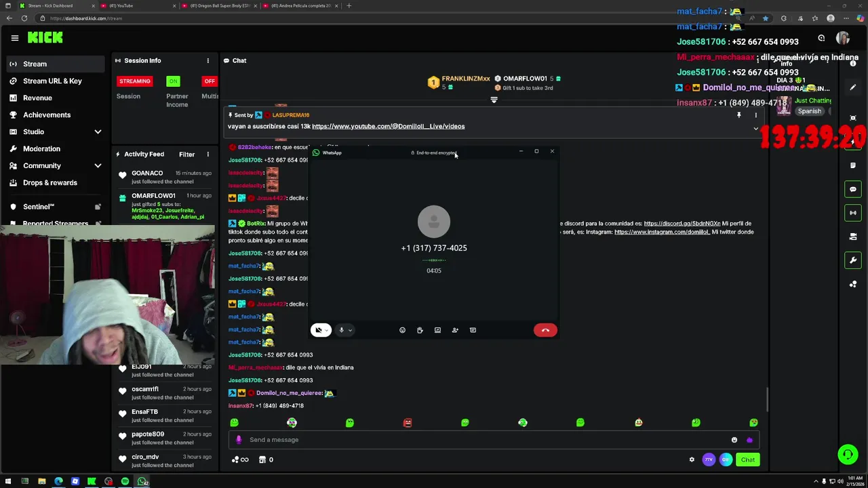Switch Multistream toggle OFF button
This screenshot has height=488, width=868.
pos(210,81)
